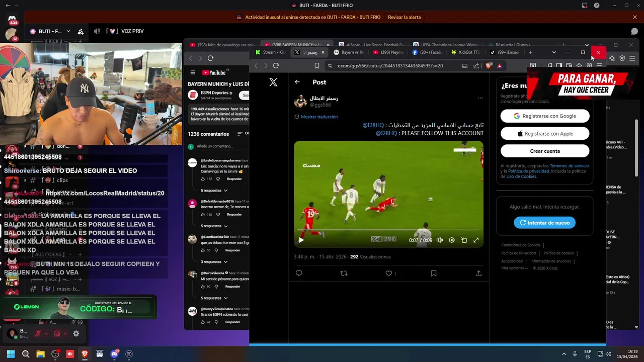Open Brave Shields lion icon
The height and width of the screenshot is (362, 644).
pyautogui.click(x=488, y=66)
